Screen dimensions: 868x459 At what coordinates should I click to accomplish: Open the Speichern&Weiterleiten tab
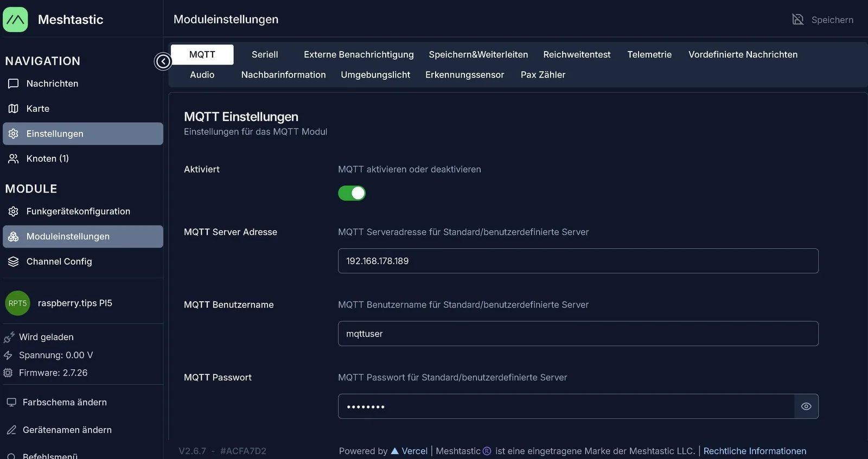[x=478, y=54]
